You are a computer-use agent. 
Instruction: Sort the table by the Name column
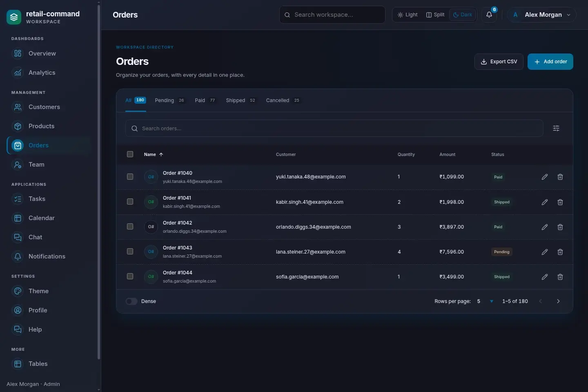pyautogui.click(x=154, y=154)
